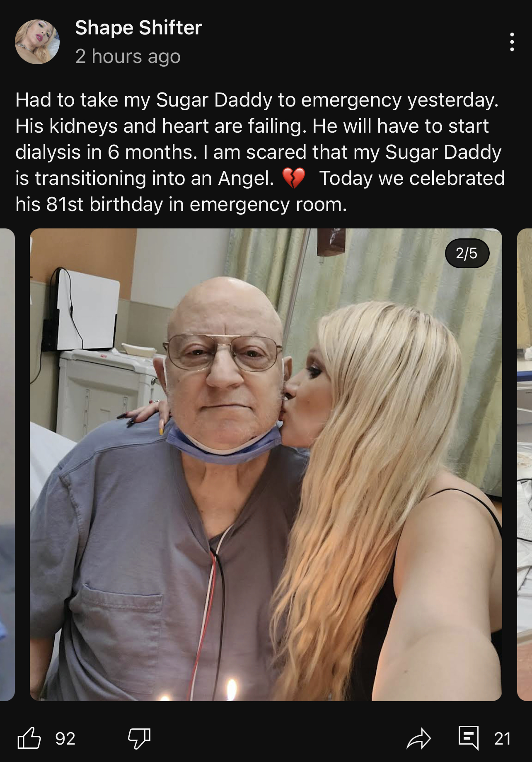Click the Shape Shifter channel name
The image size is (532, 762).
pos(138,28)
